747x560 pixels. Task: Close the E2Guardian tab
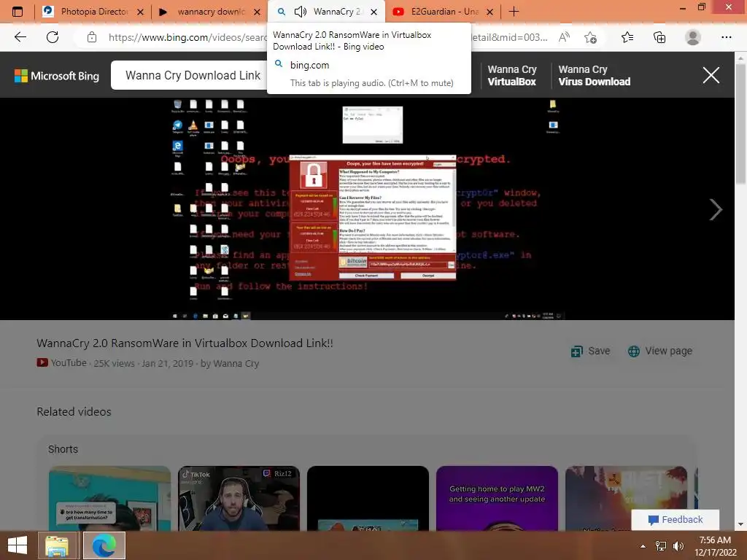point(489,12)
